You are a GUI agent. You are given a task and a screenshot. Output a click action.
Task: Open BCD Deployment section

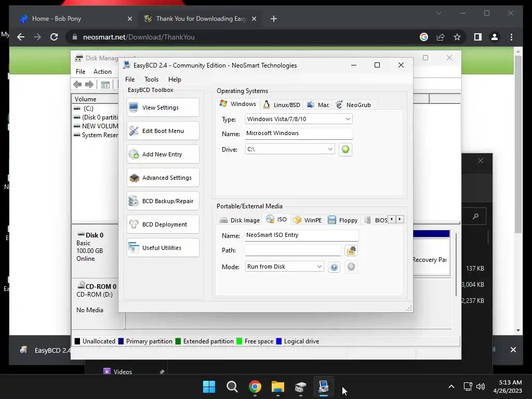(x=163, y=224)
